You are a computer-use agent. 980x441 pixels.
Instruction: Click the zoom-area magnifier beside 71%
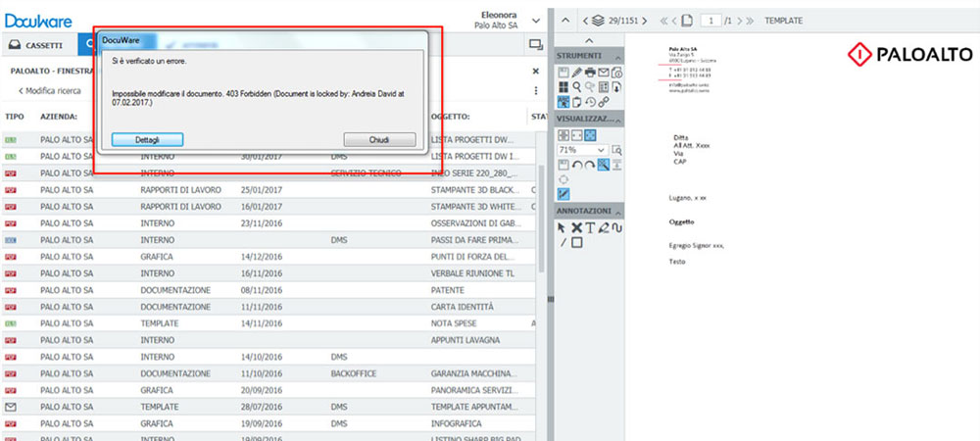[x=616, y=150]
